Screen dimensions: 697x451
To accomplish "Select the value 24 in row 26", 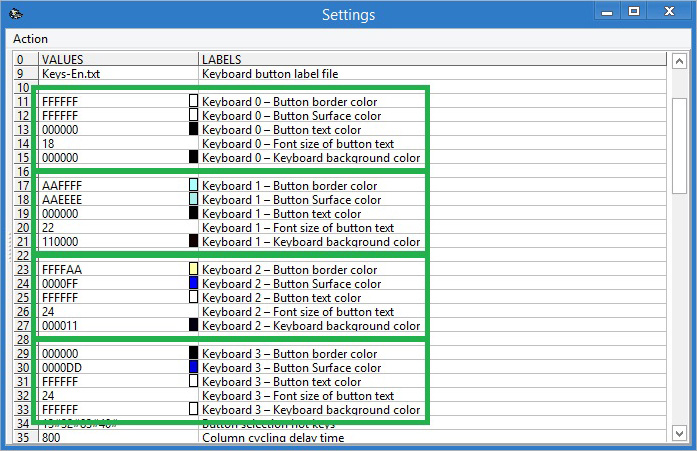I will tap(119, 311).
